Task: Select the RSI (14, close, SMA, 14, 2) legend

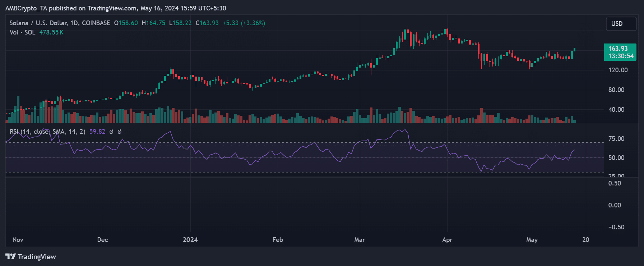Action: coord(47,132)
